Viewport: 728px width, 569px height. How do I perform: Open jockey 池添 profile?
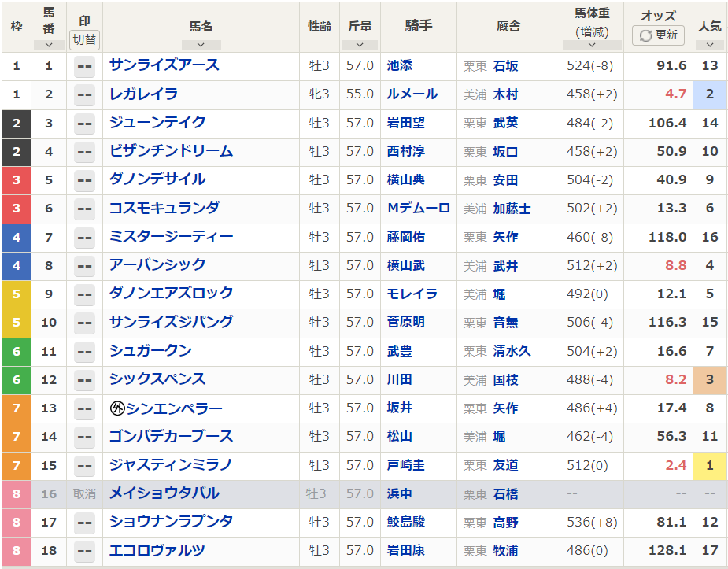(399, 66)
